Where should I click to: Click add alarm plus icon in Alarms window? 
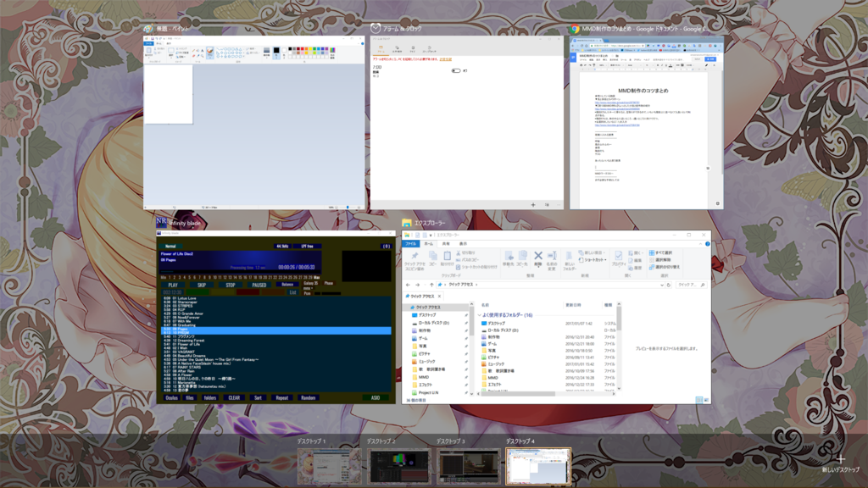[533, 205]
